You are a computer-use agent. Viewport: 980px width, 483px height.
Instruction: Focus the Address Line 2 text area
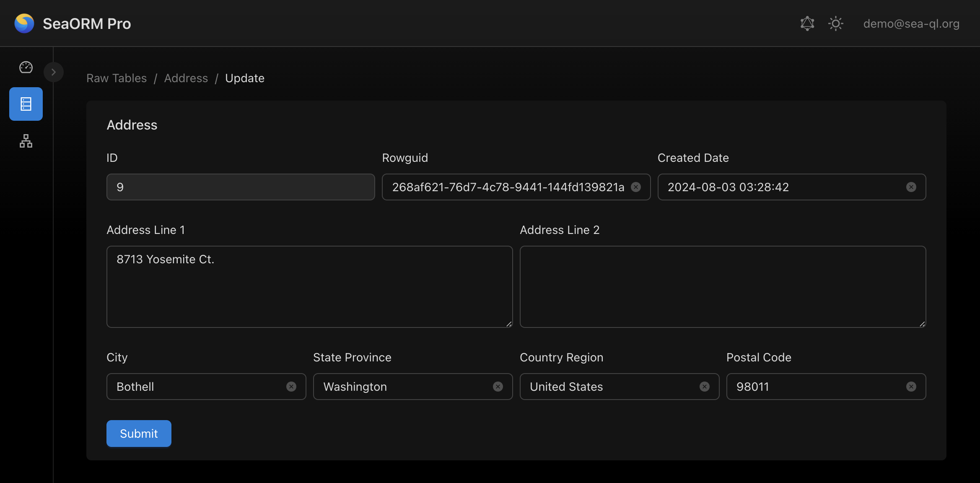pyautogui.click(x=723, y=287)
